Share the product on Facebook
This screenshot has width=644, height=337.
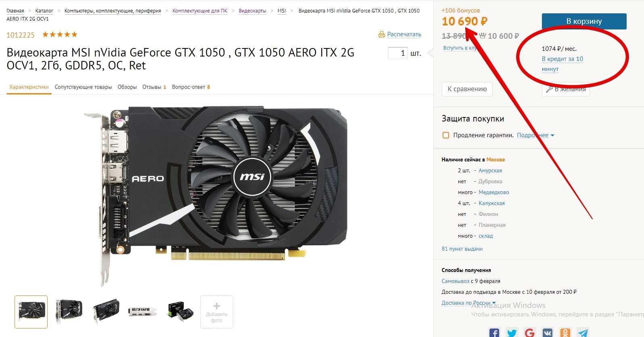click(x=494, y=333)
